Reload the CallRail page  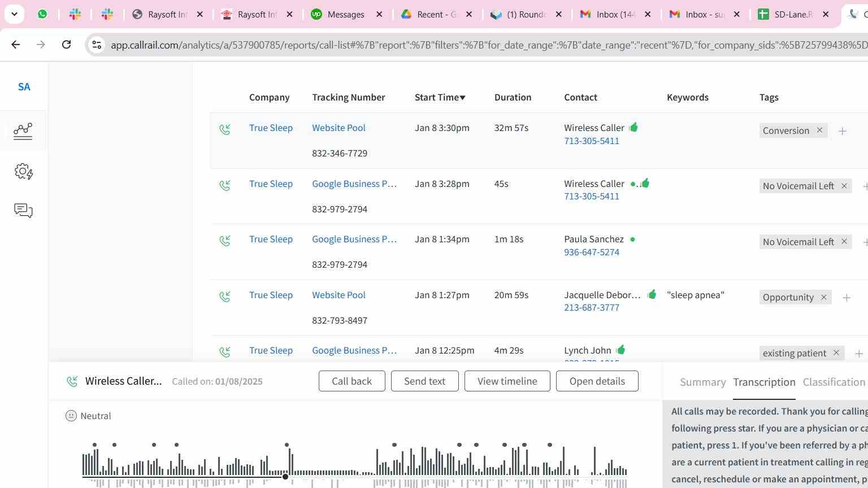pyautogui.click(x=66, y=44)
